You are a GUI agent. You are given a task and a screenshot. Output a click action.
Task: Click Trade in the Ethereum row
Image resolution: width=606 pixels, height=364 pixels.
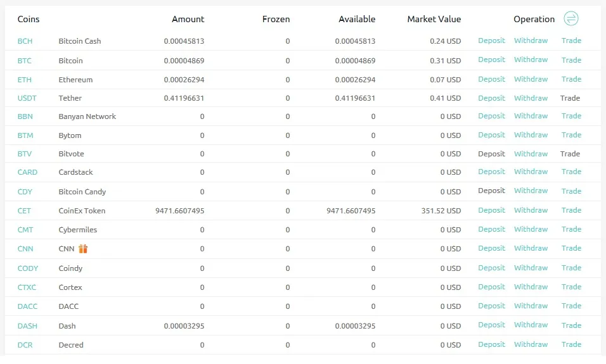[571, 79]
